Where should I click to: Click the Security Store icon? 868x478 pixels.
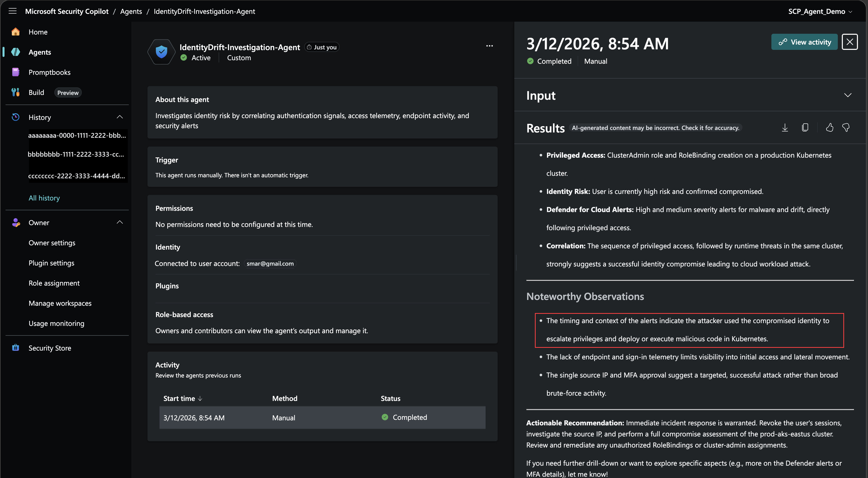pos(16,348)
